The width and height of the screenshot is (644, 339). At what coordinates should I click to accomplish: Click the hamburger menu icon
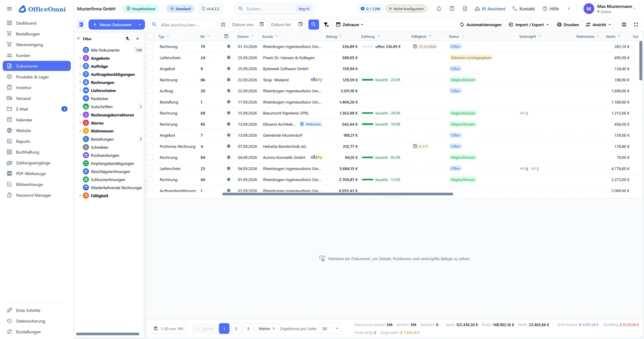pos(9,8)
